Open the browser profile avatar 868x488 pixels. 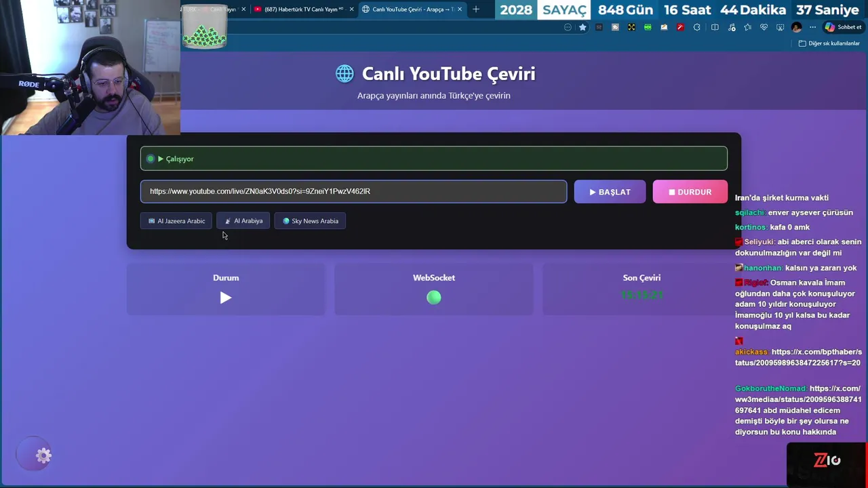point(796,27)
